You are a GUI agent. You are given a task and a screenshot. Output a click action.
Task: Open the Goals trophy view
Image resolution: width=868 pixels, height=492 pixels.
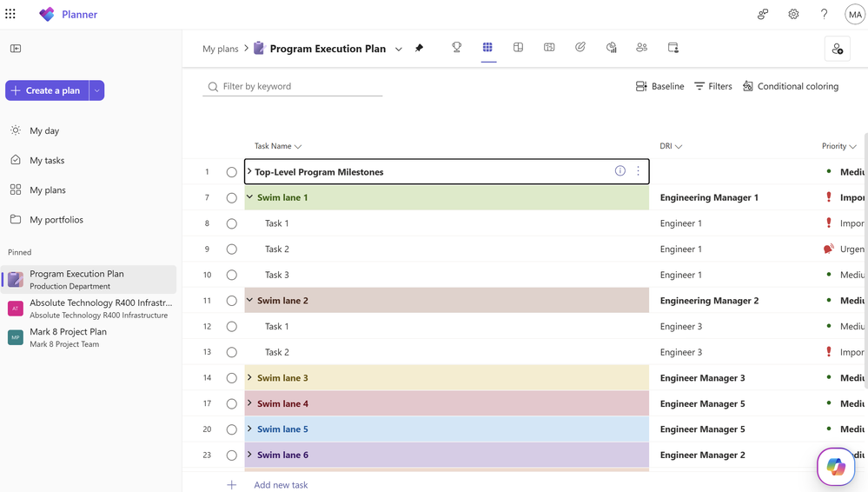coord(457,48)
